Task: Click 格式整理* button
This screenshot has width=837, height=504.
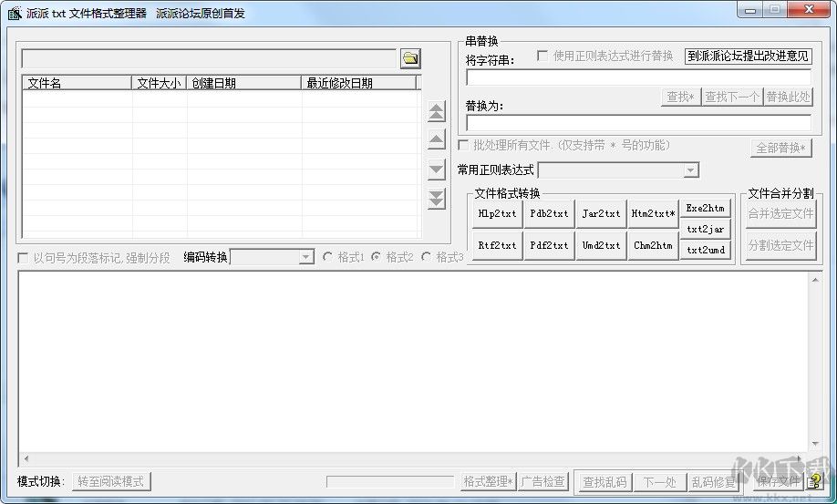Action: 488,481
